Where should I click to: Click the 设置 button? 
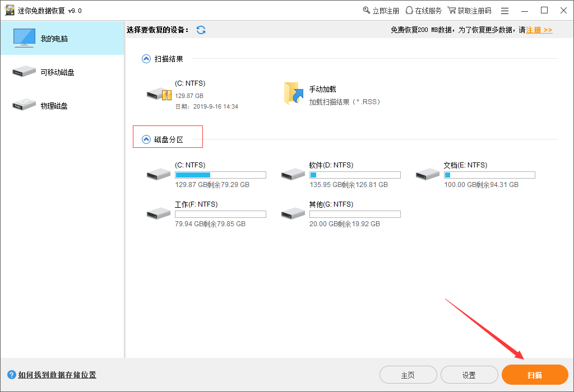point(469,375)
